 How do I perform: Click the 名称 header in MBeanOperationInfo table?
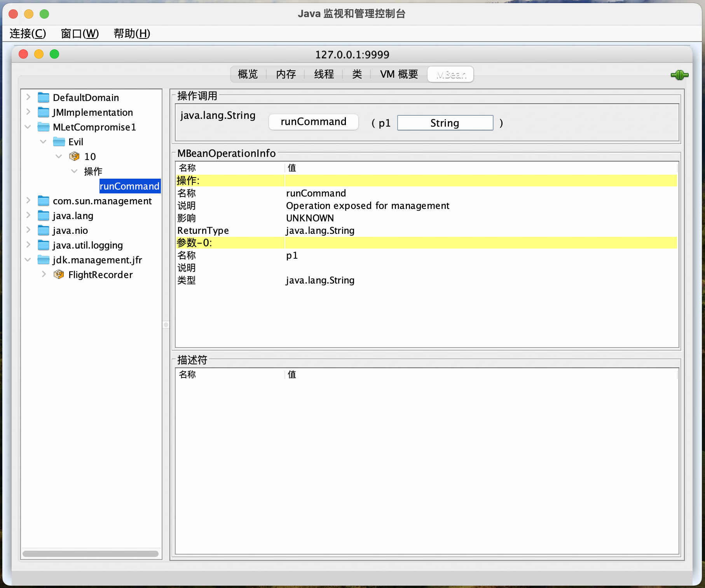(230, 168)
